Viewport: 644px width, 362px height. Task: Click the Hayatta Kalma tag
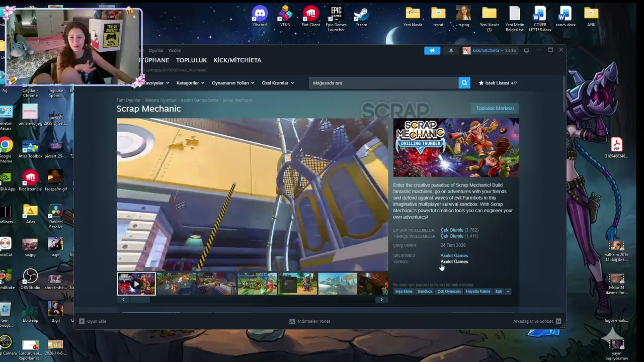click(x=478, y=291)
